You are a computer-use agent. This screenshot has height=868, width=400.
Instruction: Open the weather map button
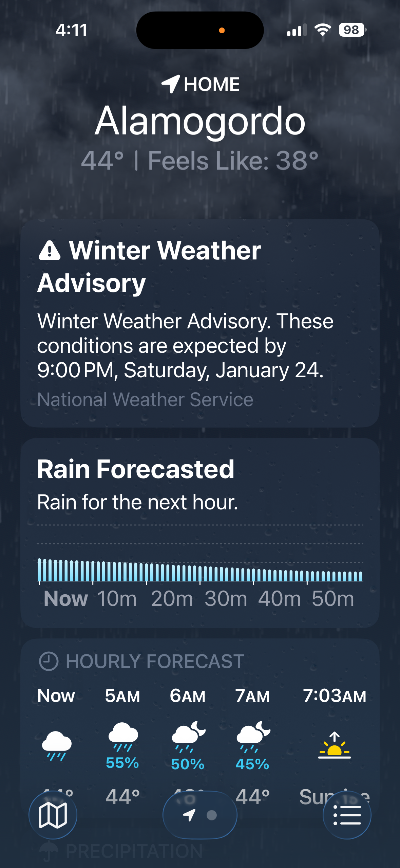coord(53,815)
